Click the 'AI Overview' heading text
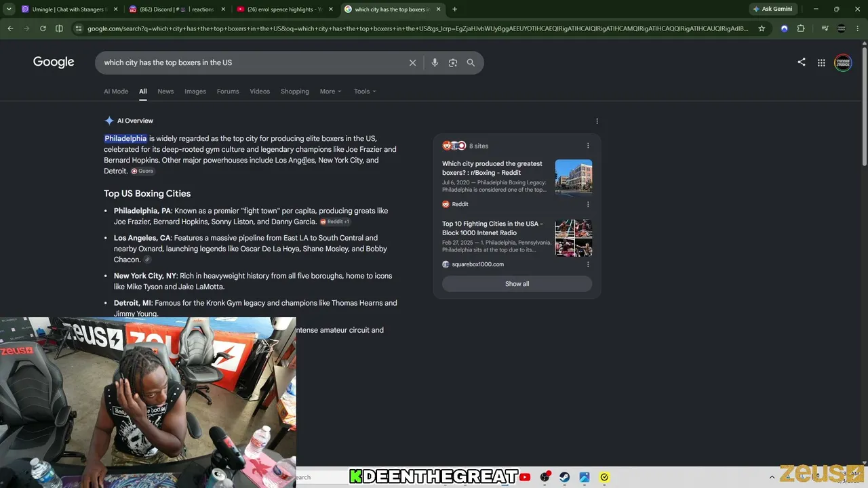The width and height of the screenshot is (868, 488). pos(135,121)
